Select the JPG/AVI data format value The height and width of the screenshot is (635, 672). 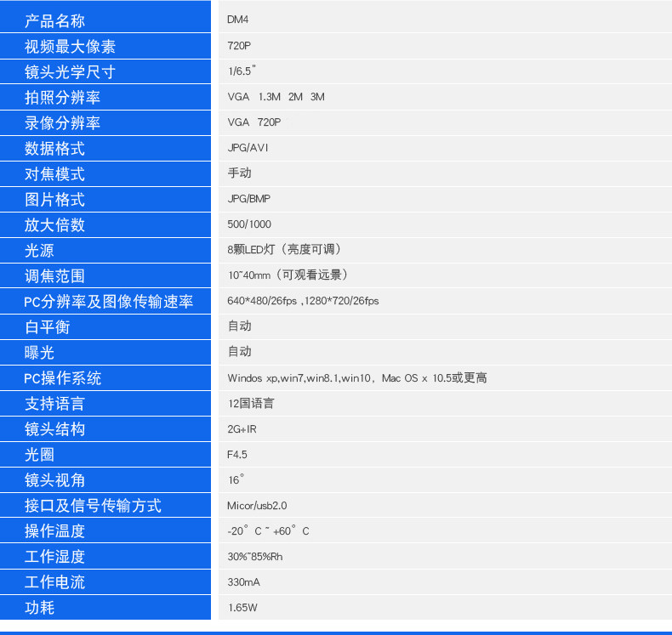coord(248,148)
